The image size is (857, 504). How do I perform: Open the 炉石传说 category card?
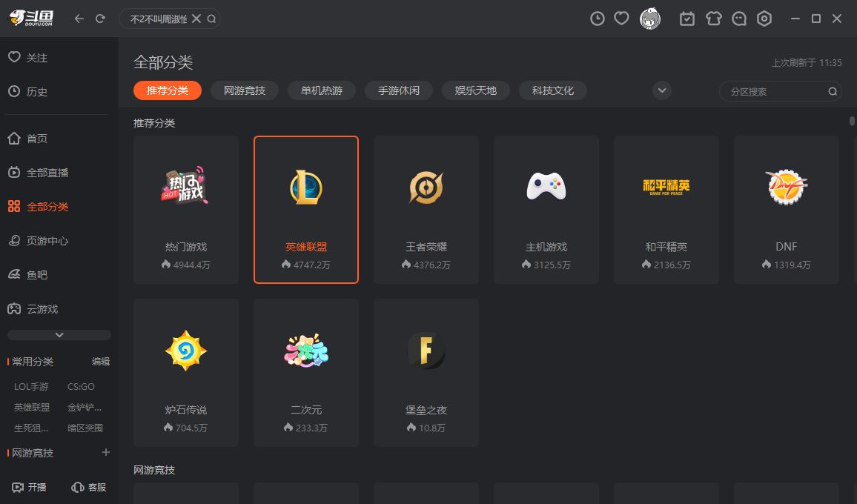point(186,373)
